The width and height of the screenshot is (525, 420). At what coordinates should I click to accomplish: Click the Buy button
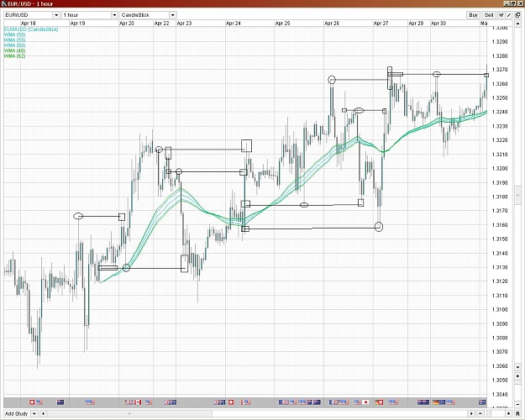coord(473,15)
